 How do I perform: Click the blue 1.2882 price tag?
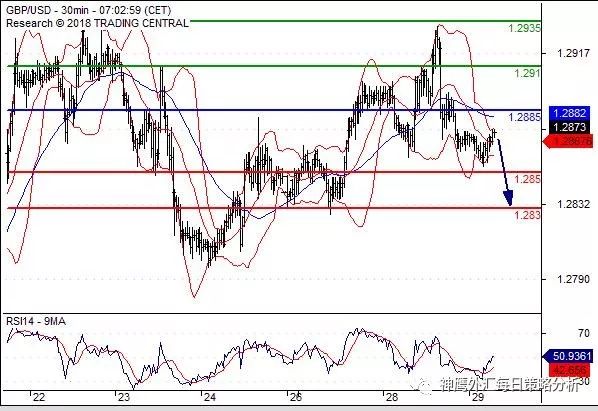point(569,113)
